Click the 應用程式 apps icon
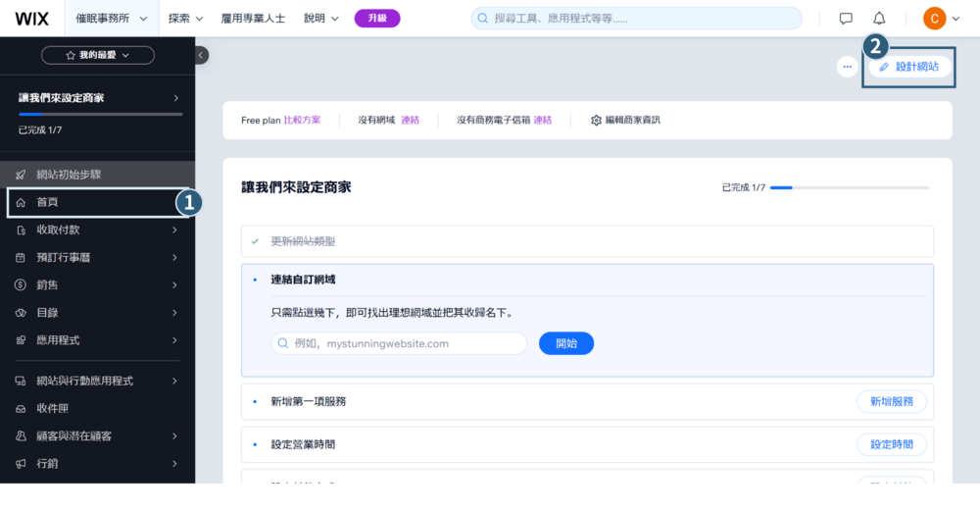The height and width of the screenshot is (511, 980). point(21,340)
